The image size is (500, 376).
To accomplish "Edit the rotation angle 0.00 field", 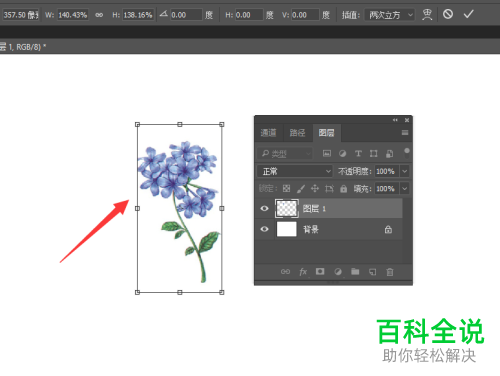I will (186, 15).
